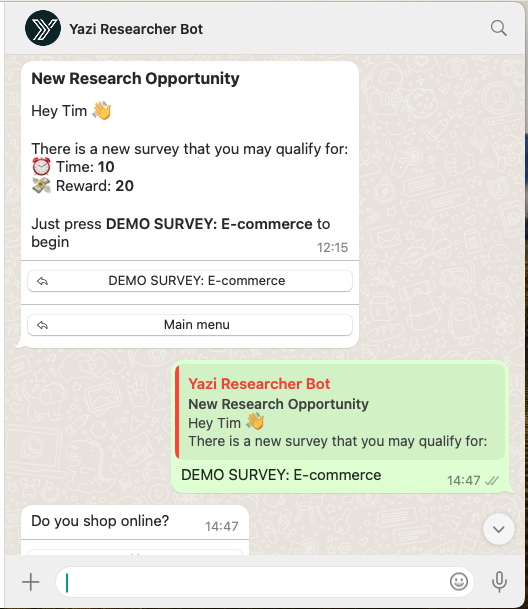This screenshot has width=528, height=609.
Task: Open search in the chat header
Action: point(498,28)
